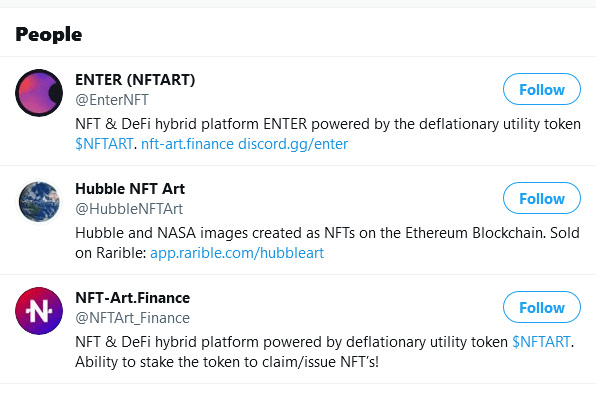Click $NFTART cashtag in NFT-Art.Finance bio

541,342
